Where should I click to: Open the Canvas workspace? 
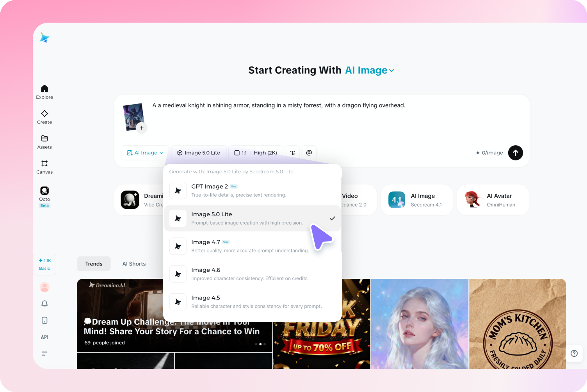tap(44, 167)
